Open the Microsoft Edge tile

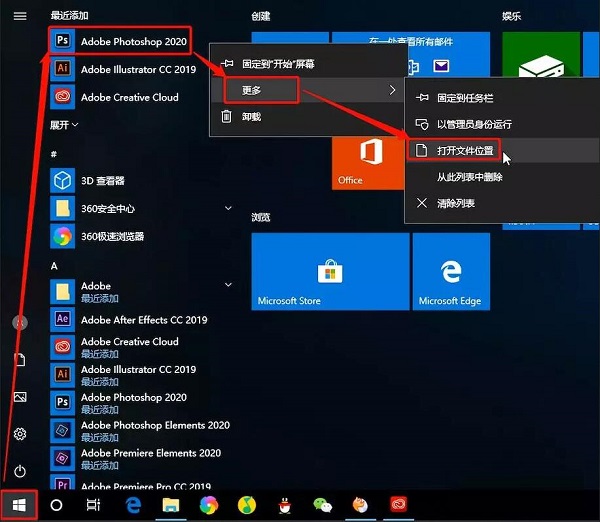[x=450, y=272]
